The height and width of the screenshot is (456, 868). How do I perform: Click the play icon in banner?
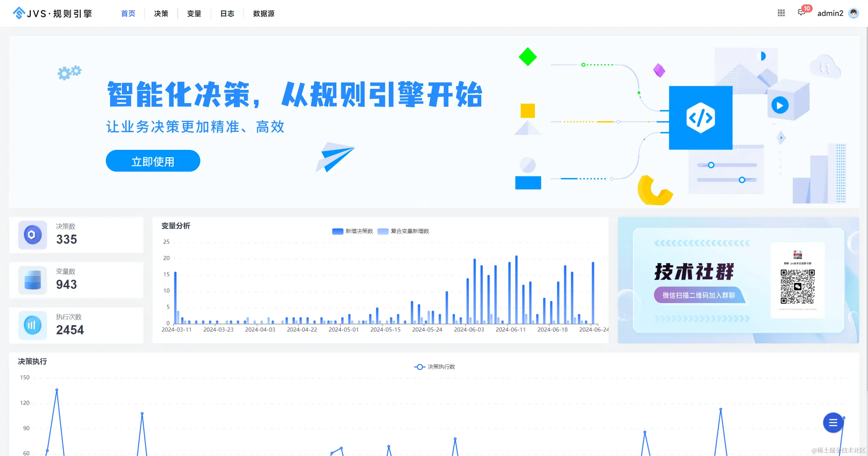click(x=780, y=105)
